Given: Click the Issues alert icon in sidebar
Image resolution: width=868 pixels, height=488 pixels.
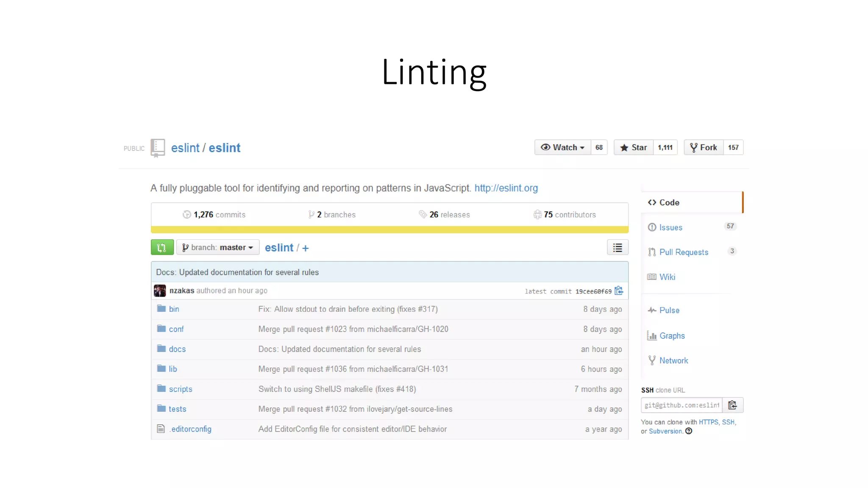Looking at the screenshot, I should [652, 227].
